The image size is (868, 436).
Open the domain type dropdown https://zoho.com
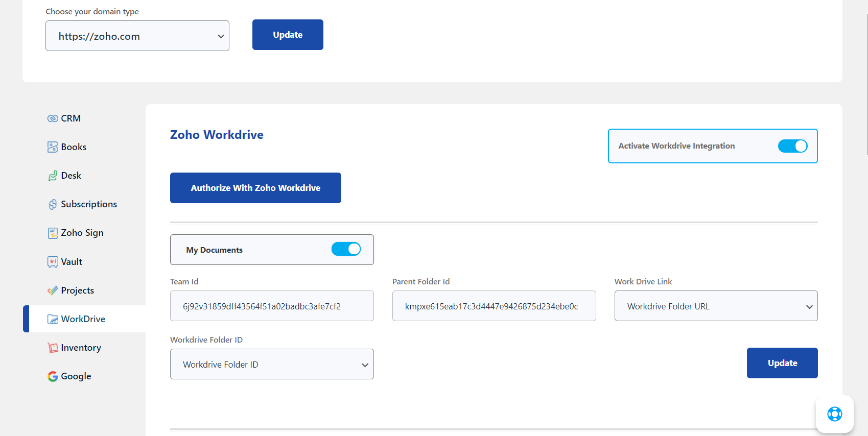(137, 36)
